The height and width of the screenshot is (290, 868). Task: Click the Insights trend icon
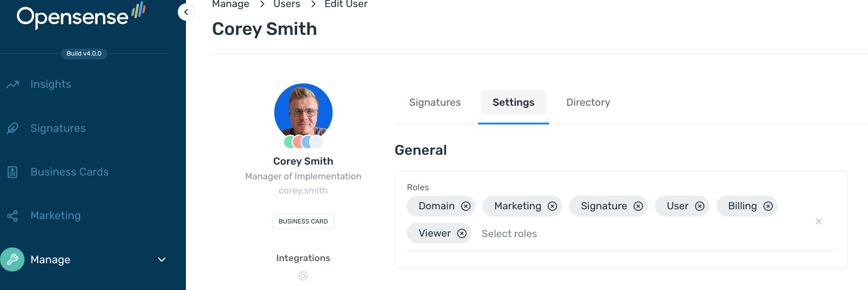(13, 84)
